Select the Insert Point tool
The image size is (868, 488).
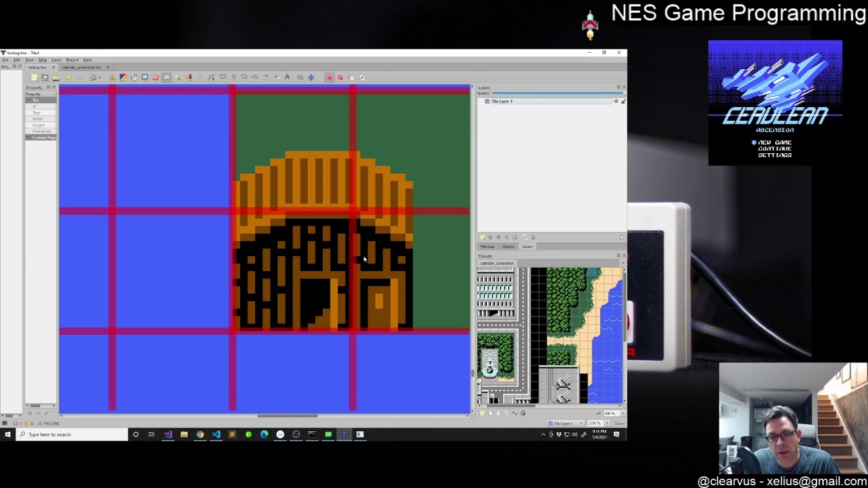[233, 77]
